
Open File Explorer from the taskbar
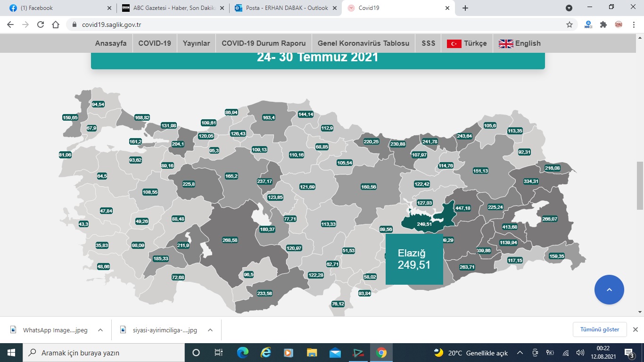tap(312, 353)
